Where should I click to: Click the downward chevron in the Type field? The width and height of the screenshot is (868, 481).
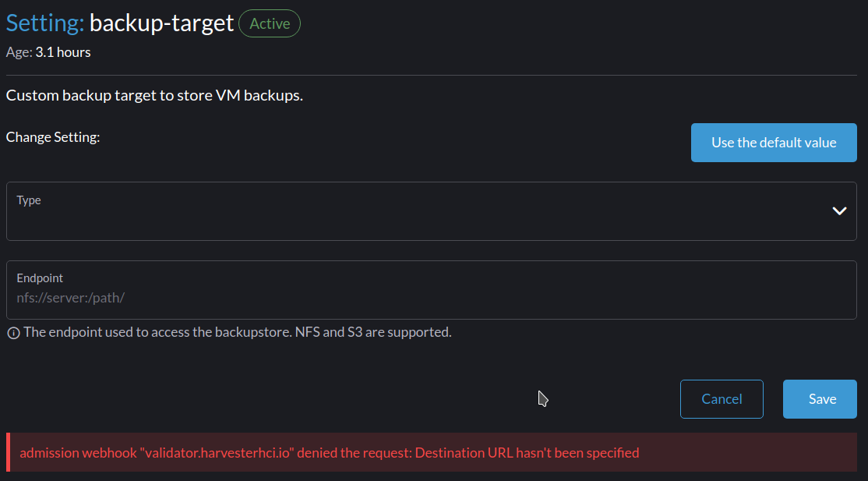point(839,210)
